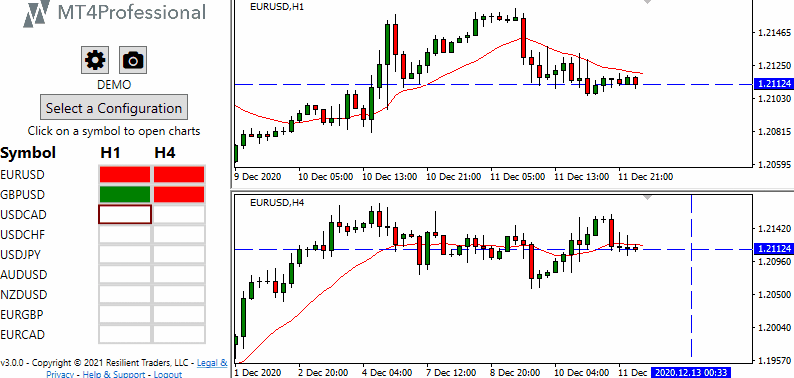This screenshot has width=794, height=378.
Task: Open charts for the EURGBP symbol
Action: point(22,315)
